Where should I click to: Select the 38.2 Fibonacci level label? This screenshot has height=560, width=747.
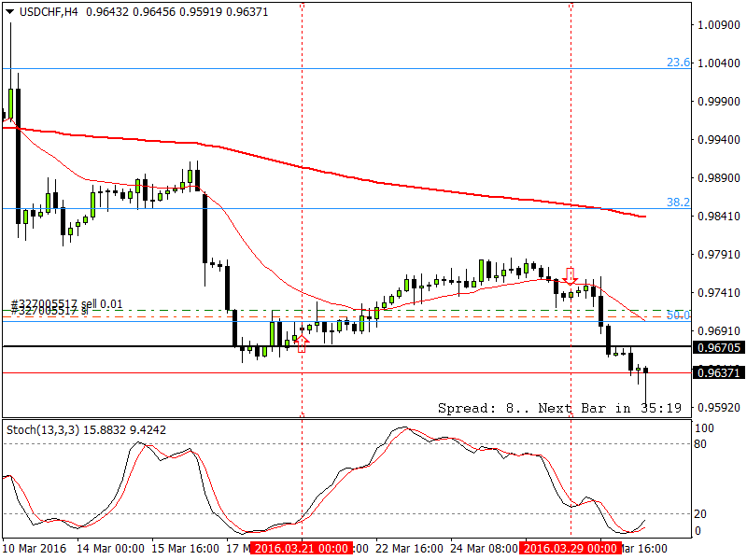(x=678, y=203)
